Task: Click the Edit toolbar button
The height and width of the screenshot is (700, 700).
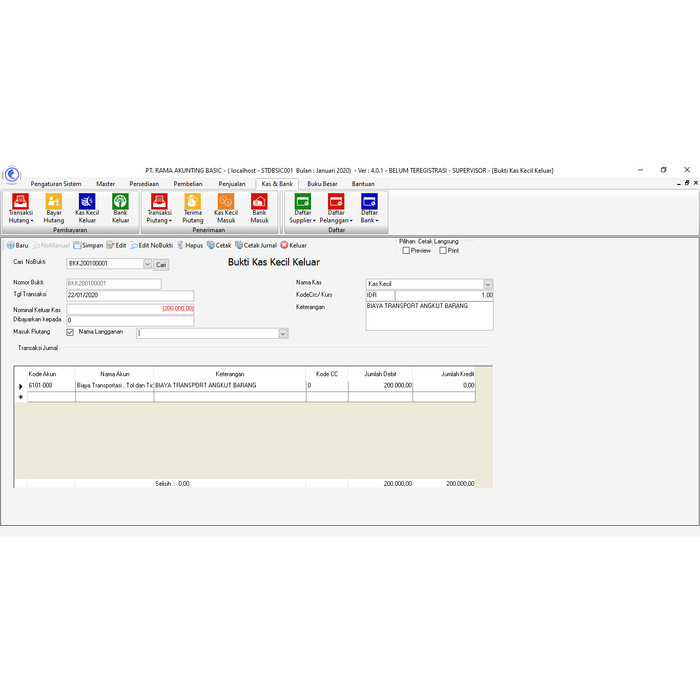Action: click(x=116, y=246)
